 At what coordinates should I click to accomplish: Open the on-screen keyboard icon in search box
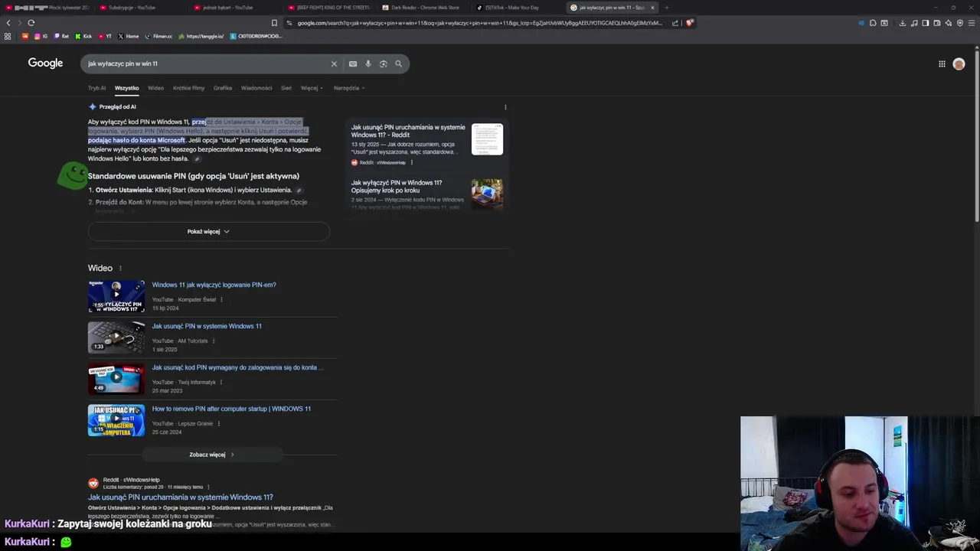(353, 64)
